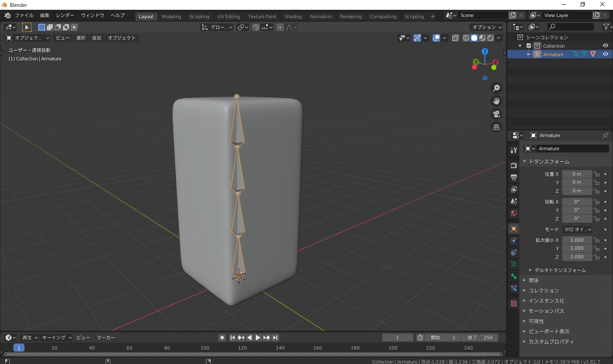Click the pan view hand icon
The image size is (613, 364).
click(x=496, y=101)
